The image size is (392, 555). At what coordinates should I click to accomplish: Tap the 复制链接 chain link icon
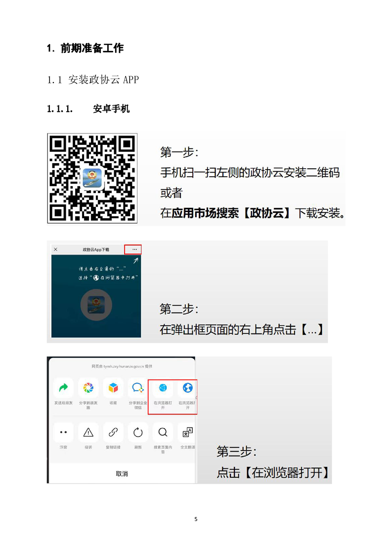click(x=113, y=432)
